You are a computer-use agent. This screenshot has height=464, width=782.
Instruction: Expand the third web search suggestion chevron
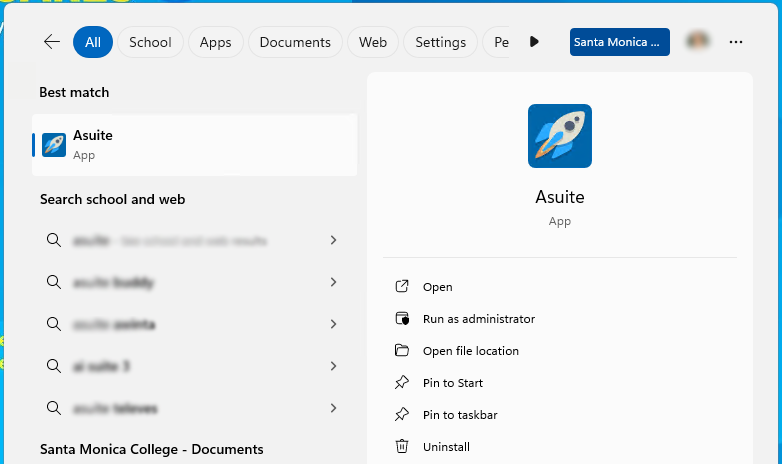[333, 324]
